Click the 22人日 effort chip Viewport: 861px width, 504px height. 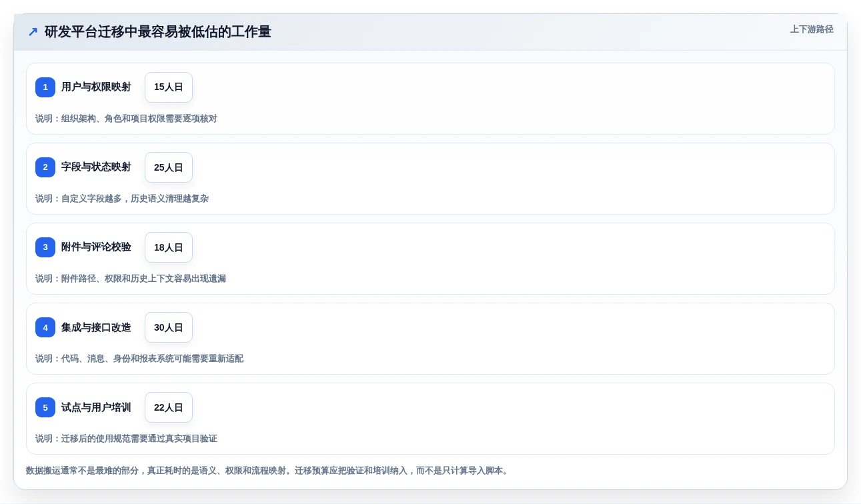(169, 407)
